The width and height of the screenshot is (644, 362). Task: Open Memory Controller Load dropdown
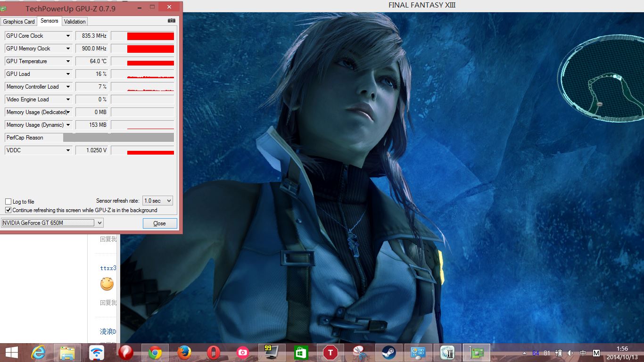tap(68, 87)
